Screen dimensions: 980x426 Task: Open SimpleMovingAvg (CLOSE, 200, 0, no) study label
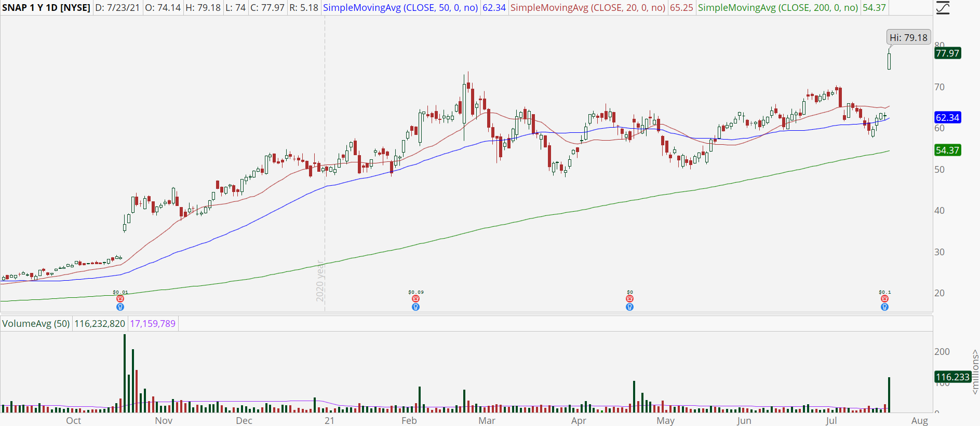[778, 8]
